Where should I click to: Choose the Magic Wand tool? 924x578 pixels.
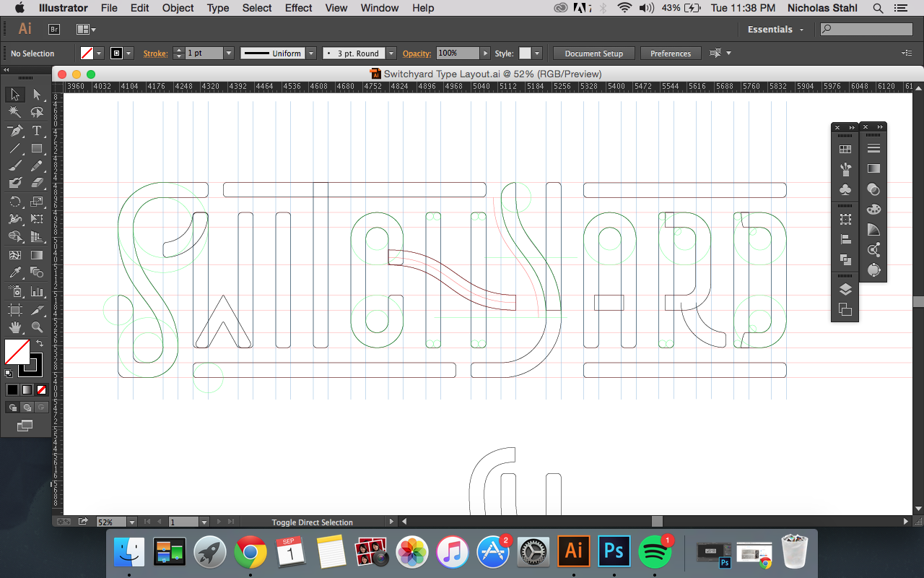click(x=14, y=113)
